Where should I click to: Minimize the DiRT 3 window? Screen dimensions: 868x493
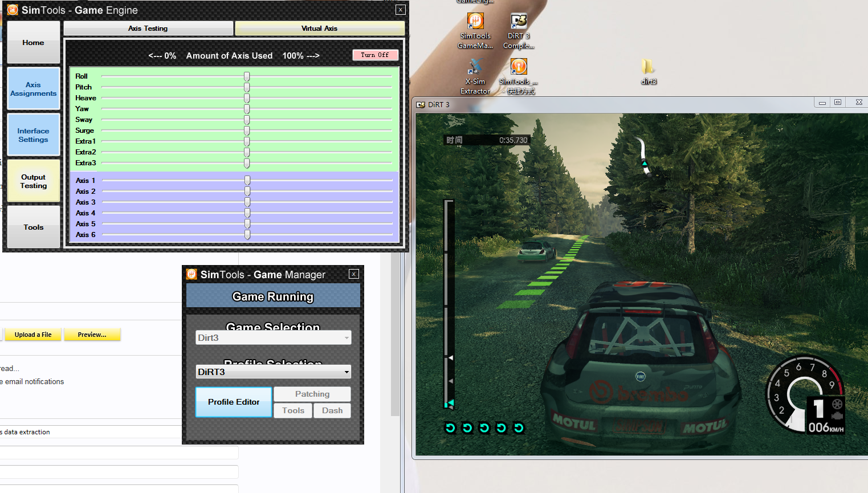pyautogui.click(x=822, y=103)
